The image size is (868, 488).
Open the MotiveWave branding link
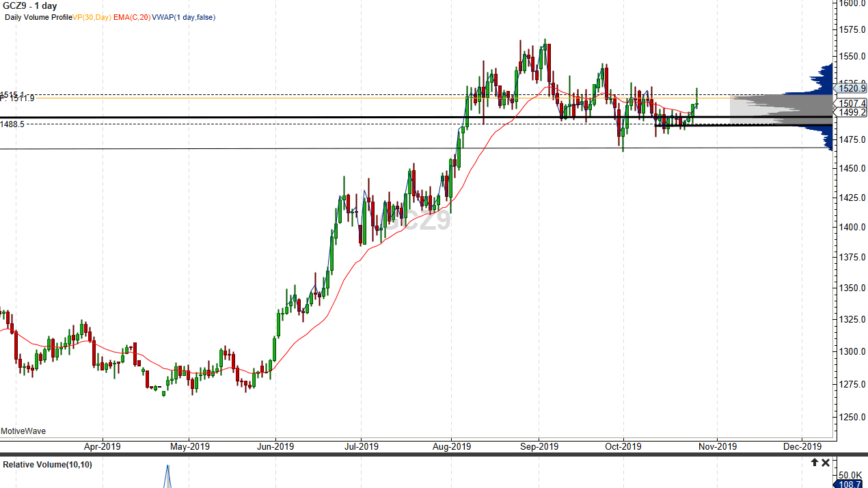pos(24,431)
